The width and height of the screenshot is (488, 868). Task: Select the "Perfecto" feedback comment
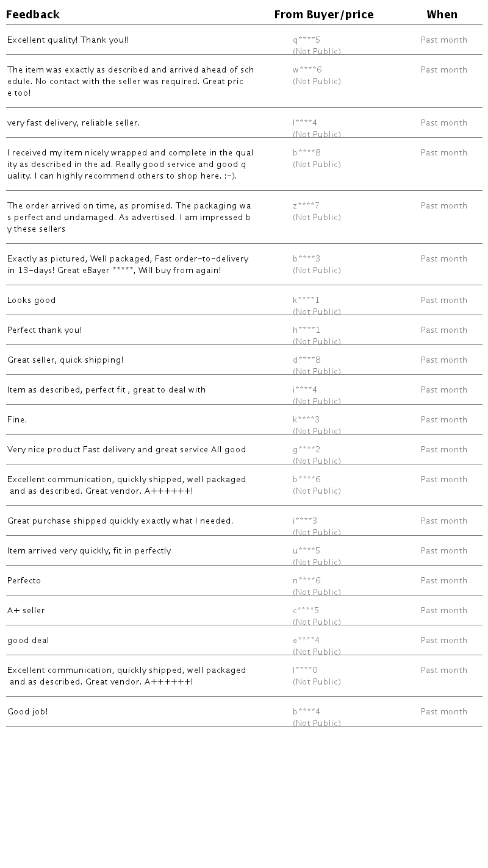point(24,581)
